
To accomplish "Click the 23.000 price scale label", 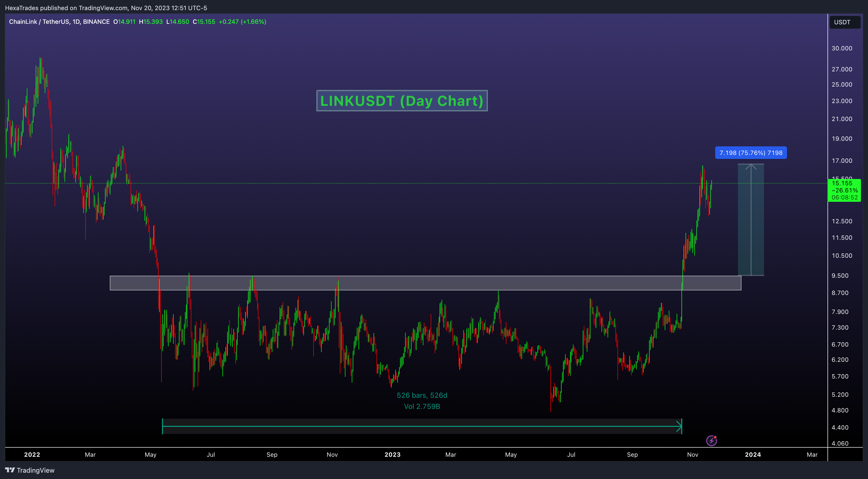I will (x=842, y=101).
